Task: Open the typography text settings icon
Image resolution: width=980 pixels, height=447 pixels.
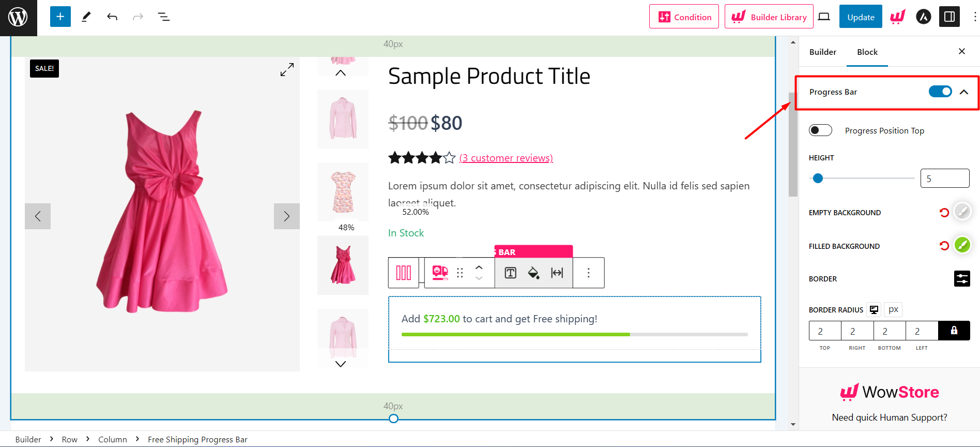Action: pyautogui.click(x=510, y=273)
